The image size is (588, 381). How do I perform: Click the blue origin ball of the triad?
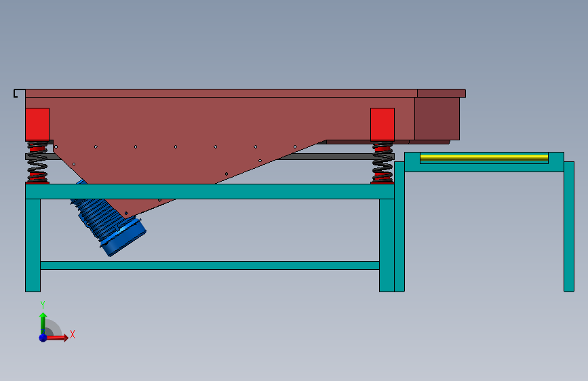(43, 338)
